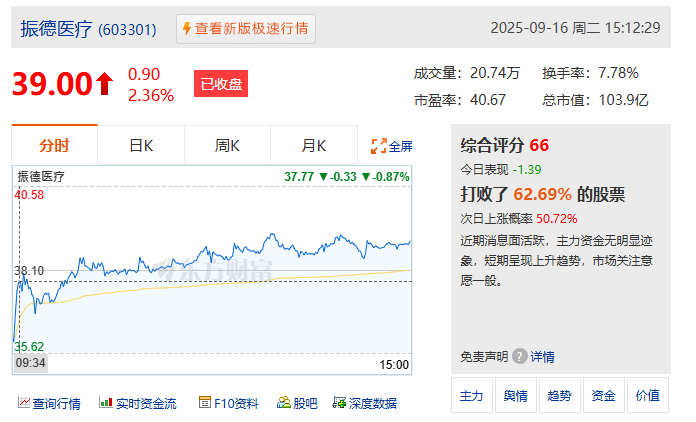Screen dimensions: 696x422
Task: Select the 舆情 analysis tab
Action: 515,395
